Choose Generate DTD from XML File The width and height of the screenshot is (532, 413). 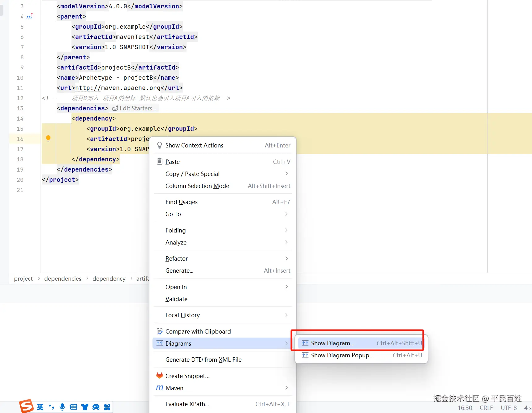(223, 360)
